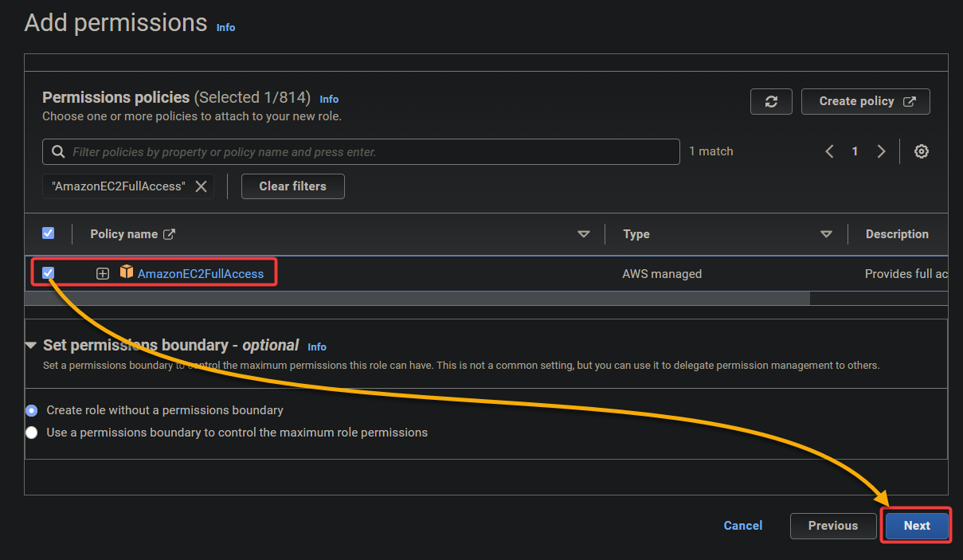Image resolution: width=963 pixels, height=560 pixels.
Task: Open Info link for permissions boundary
Action: pos(317,347)
